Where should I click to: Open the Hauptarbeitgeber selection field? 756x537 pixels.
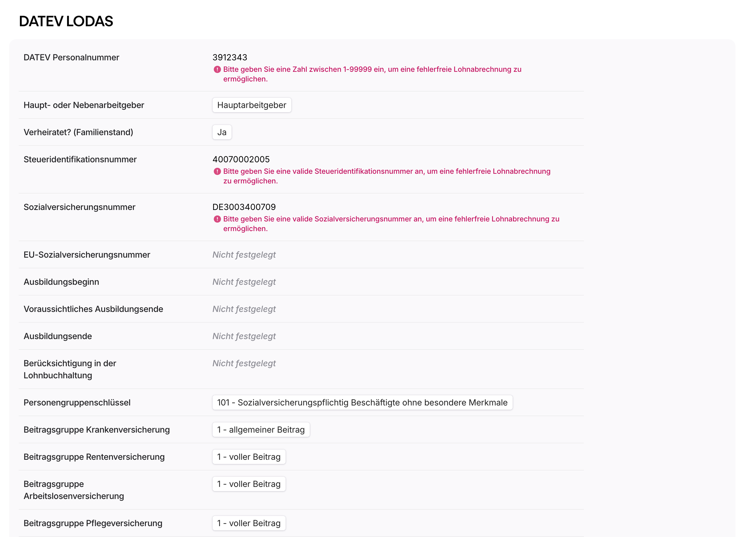pyautogui.click(x=252, y=105)
